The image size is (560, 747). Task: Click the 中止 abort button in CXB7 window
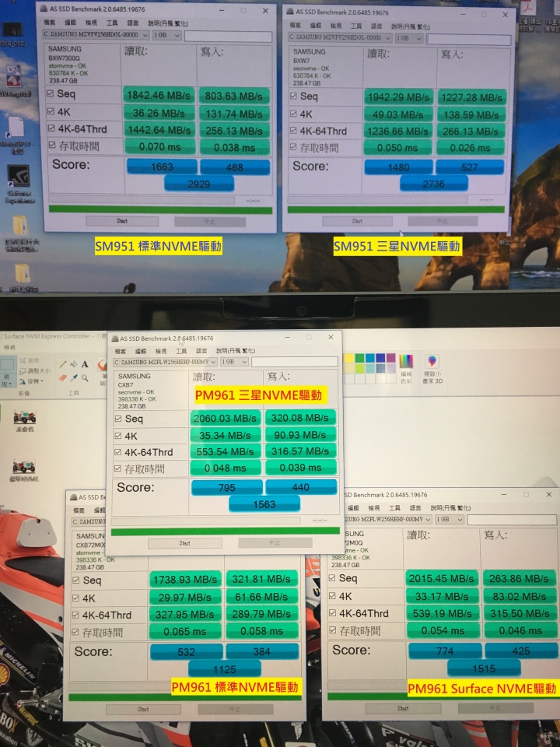275,542
